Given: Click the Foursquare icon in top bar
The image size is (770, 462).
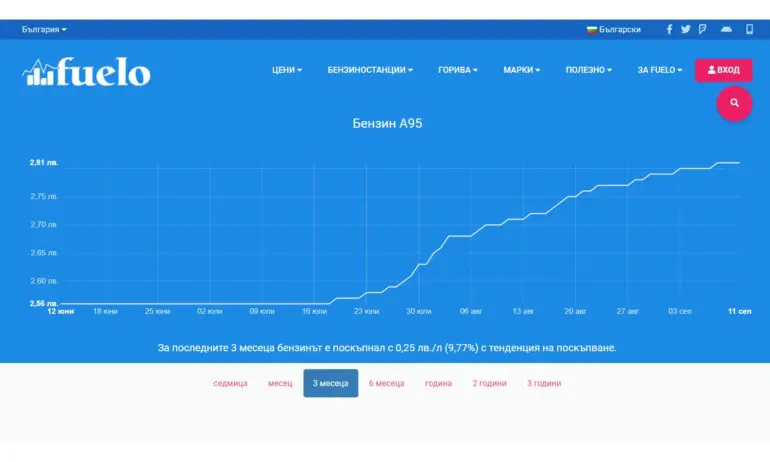Looking at the screenshot, I should point(703,30).
